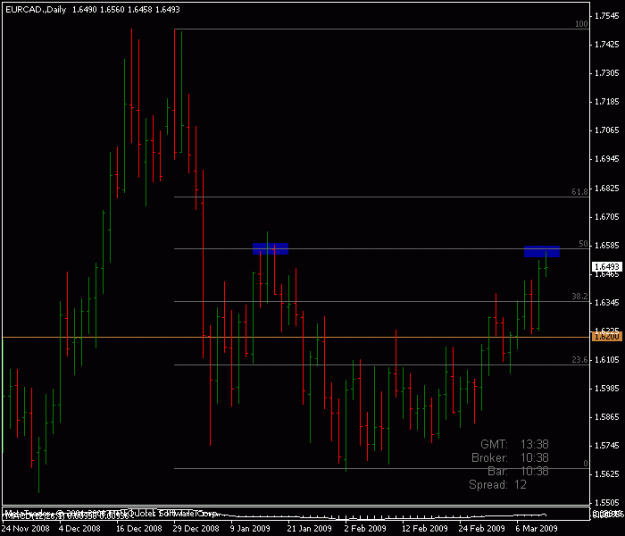Click the 24 Nov 2008 date label
Viewport: 625px width, 536px height.
pos(25,529)
